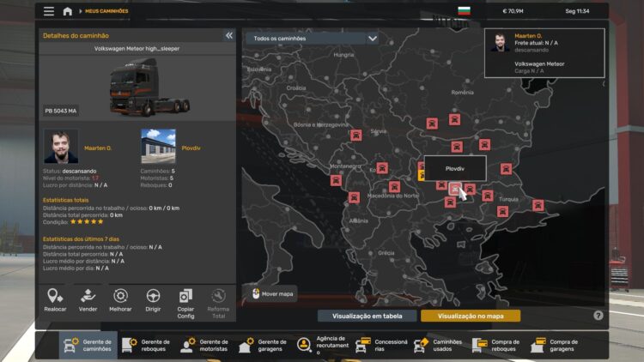Open Gerente de garagens tab
This screenshot has width=644, height=362.
263,345
